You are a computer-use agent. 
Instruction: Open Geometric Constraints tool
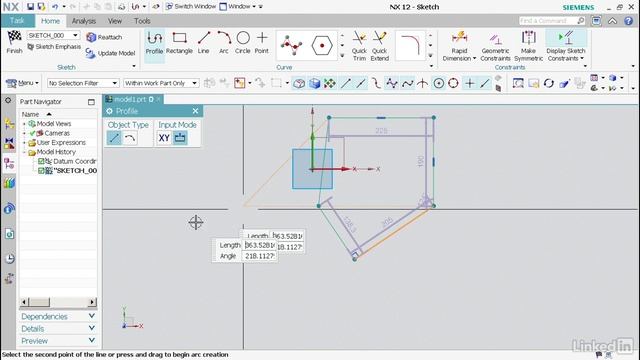(x=495, y=46)
